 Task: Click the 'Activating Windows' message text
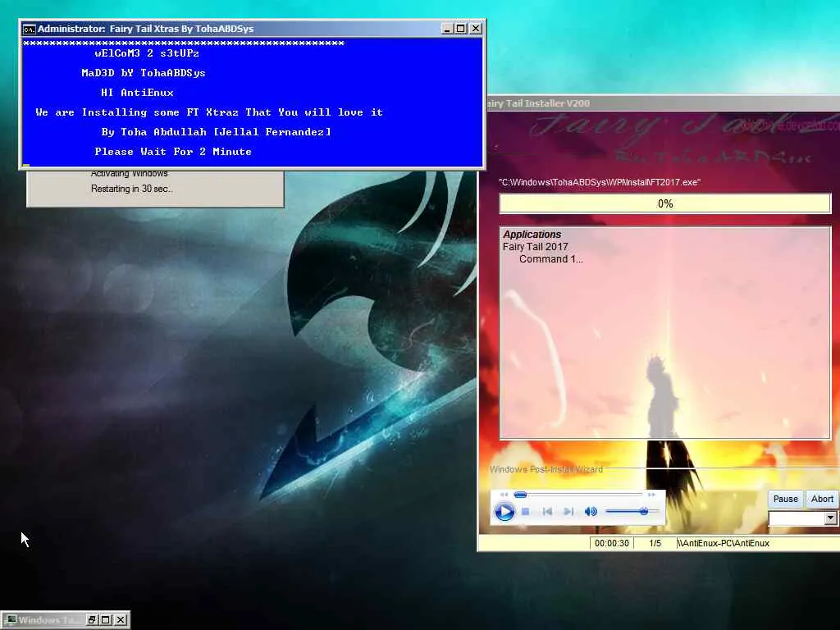pos(129,174)
